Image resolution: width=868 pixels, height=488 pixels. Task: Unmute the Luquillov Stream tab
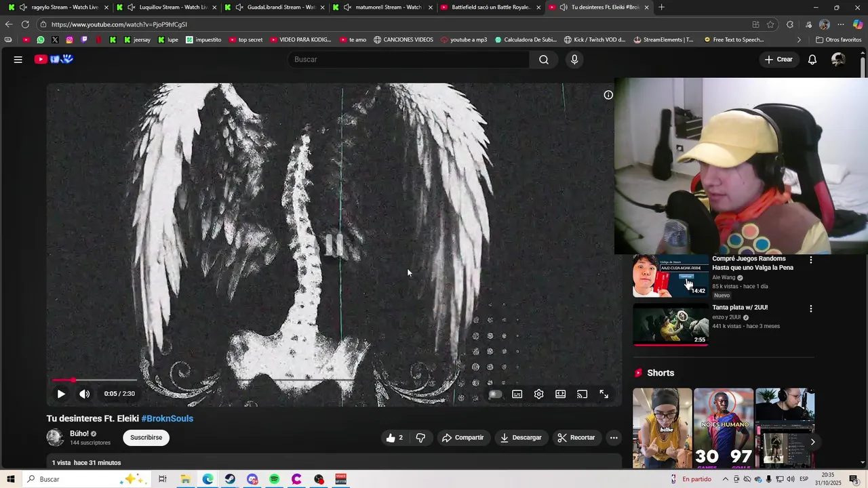(x=132, y=7)
